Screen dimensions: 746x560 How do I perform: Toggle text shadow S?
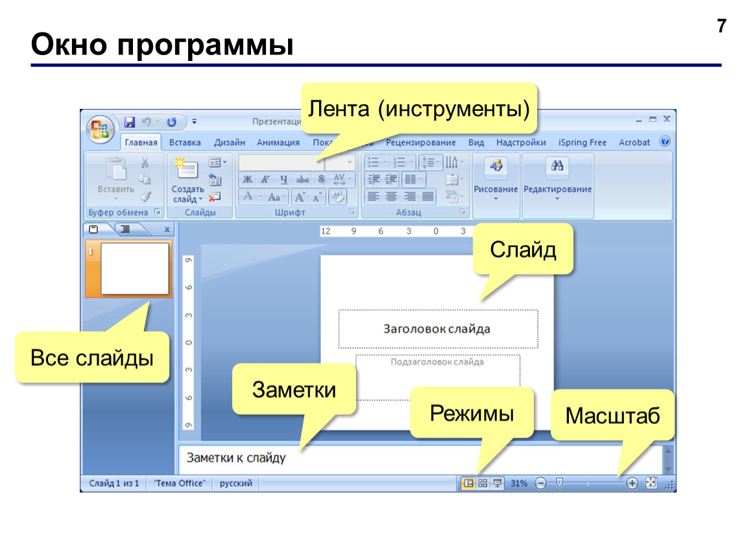point(321,180)
